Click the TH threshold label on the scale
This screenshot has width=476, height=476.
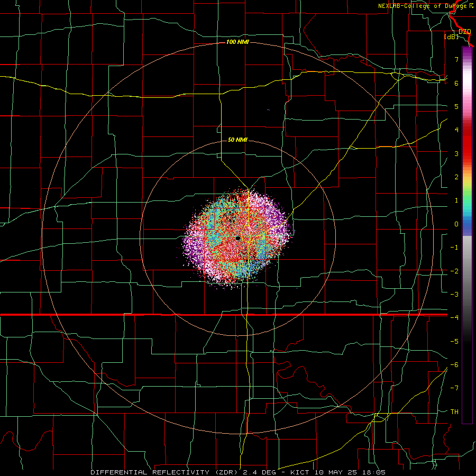(454, 411)
